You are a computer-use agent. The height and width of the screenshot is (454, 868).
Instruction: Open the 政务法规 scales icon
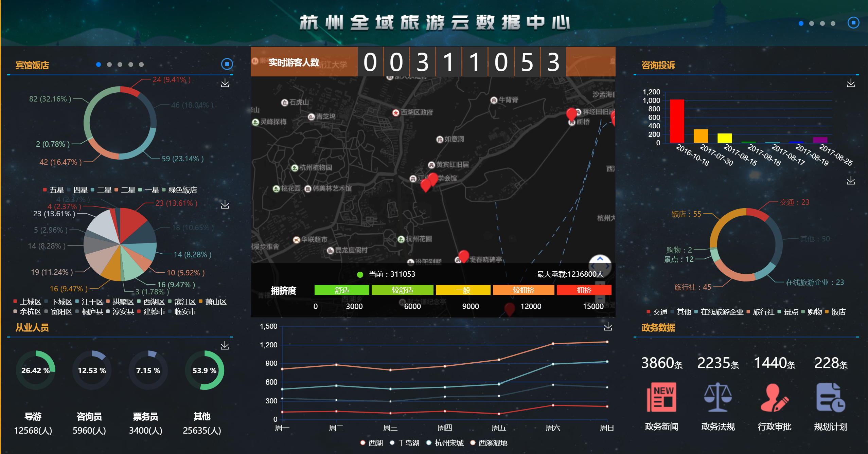pyautogui.click(x=718, y=397)
